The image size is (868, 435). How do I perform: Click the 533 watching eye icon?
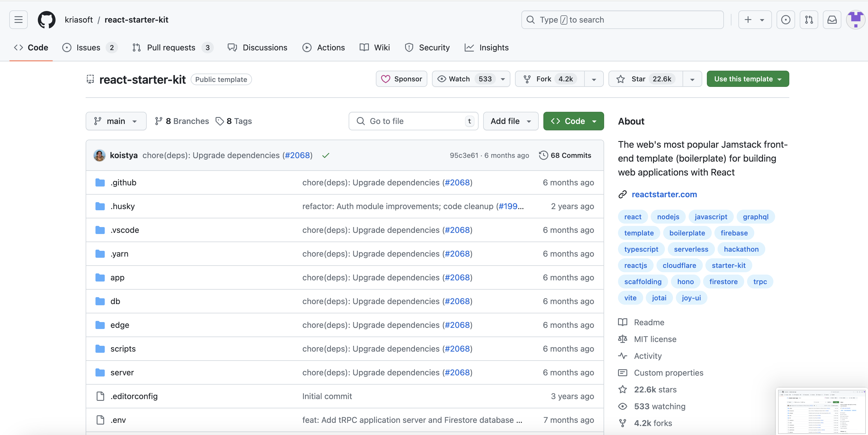pyautogui.click(x=622, y=406)
